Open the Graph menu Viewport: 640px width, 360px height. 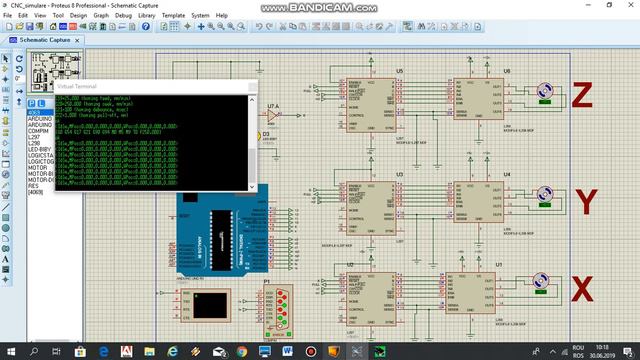tap(101, 16)
